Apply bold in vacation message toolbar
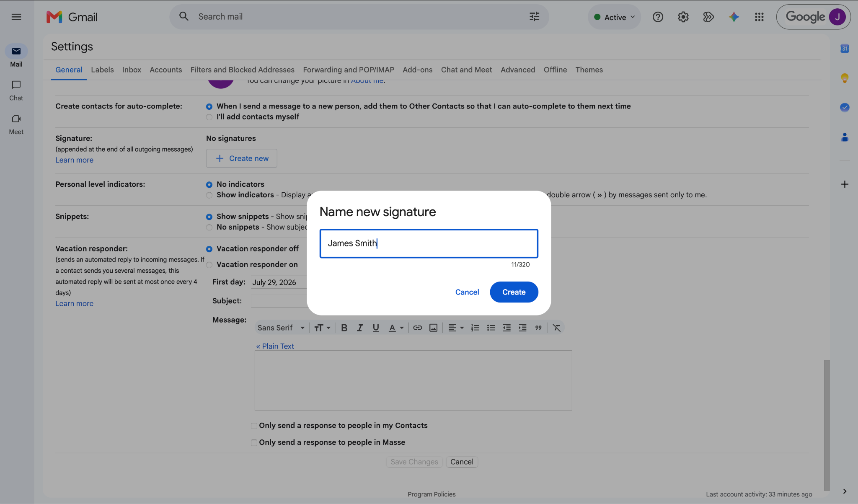 [x=344, y=328]
